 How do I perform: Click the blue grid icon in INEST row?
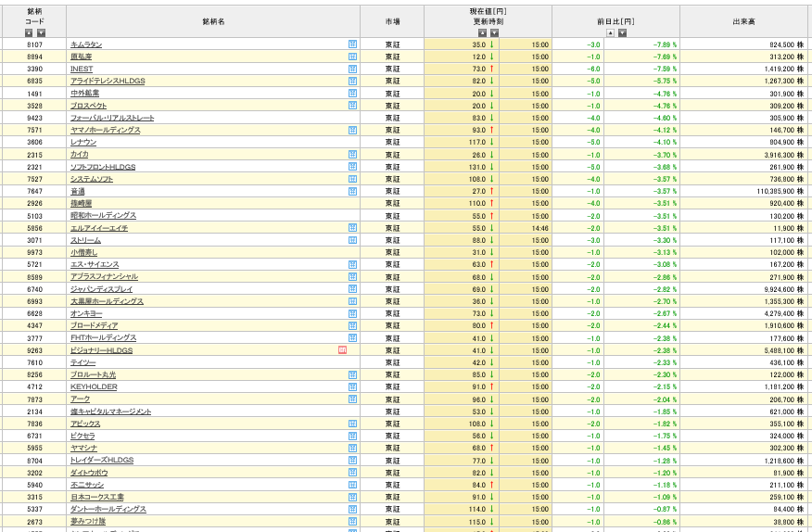coord(352,69)
